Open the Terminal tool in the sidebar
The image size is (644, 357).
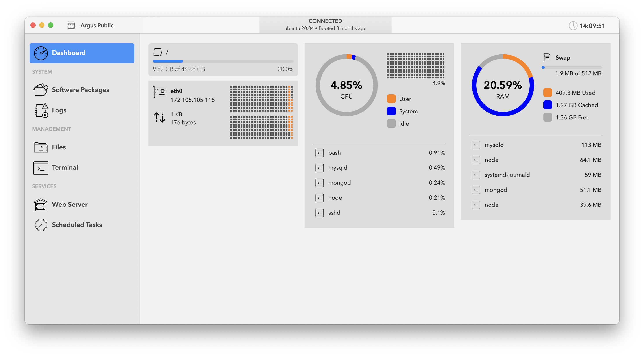click(x=41, y=168)
